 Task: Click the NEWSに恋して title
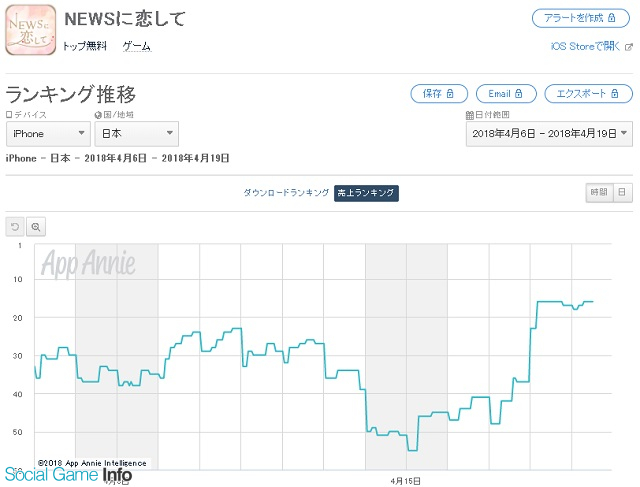pyautogui.click(x=125, y=19)
